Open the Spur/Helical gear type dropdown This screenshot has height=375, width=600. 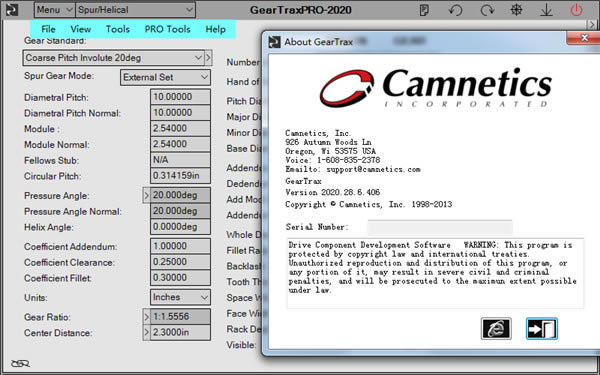tap(135, 10)
